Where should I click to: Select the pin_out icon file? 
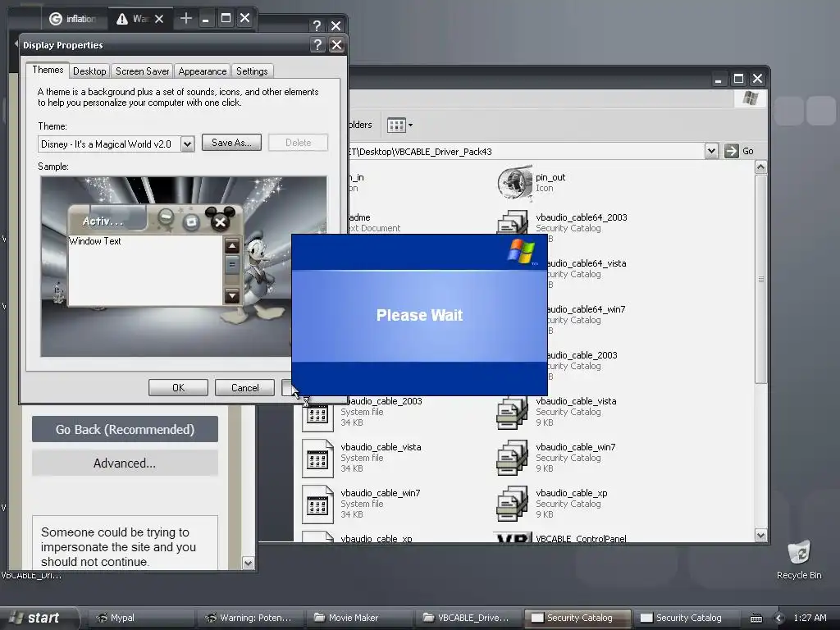515,183
